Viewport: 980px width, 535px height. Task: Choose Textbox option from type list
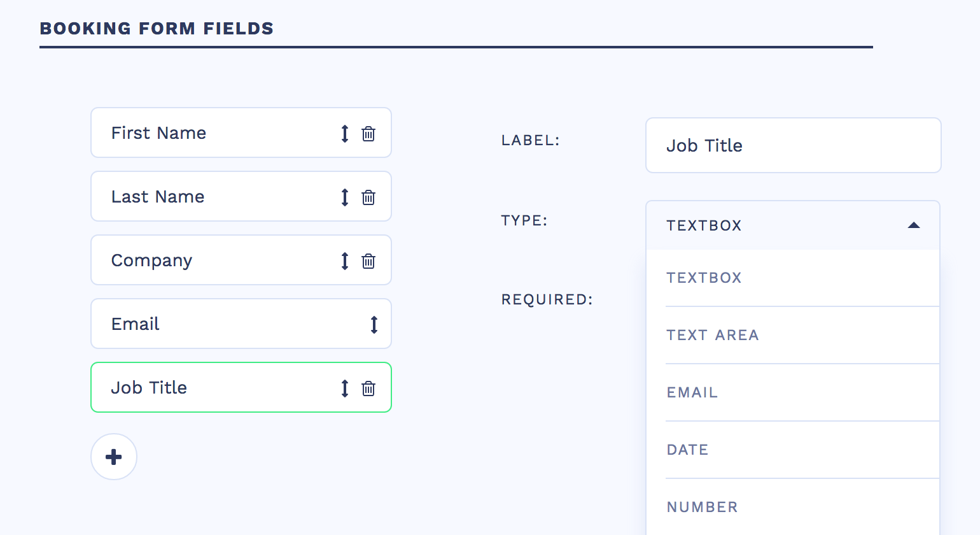[x=704, y=278]
